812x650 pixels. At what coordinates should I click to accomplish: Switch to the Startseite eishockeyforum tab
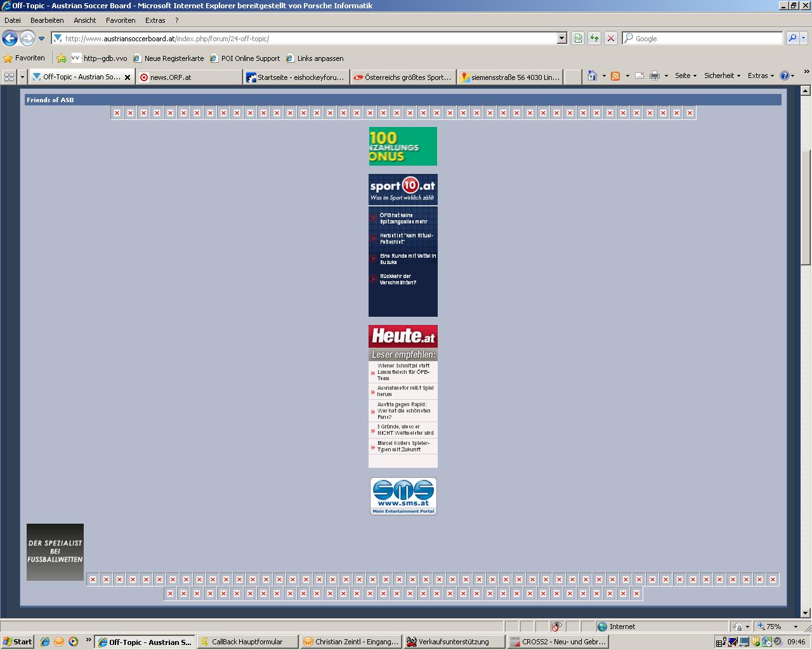point(296,77)
